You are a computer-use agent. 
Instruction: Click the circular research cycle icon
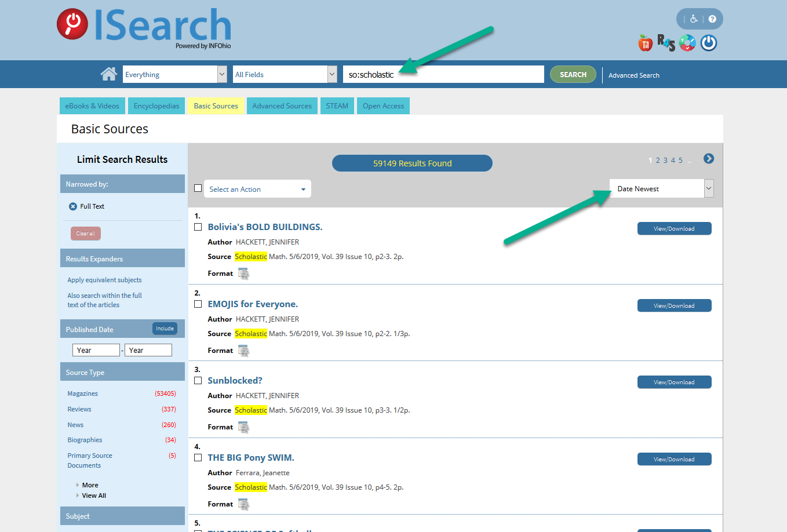(687, 43)
